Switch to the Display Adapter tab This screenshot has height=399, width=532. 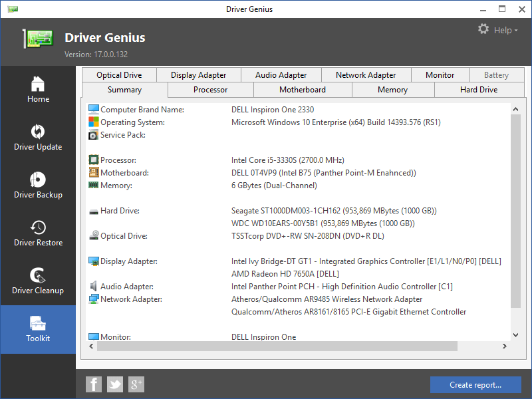click(198, 75)
